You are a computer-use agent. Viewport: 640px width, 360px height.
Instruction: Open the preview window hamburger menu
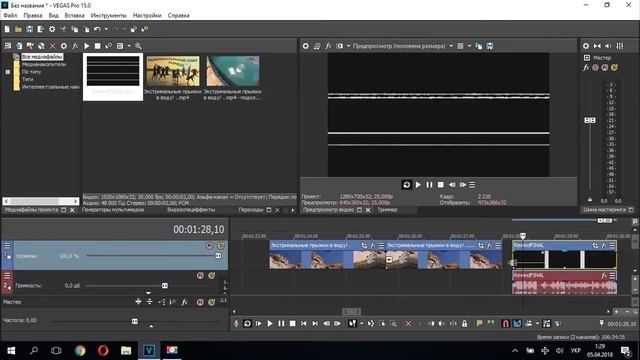(x=472, y=185)
